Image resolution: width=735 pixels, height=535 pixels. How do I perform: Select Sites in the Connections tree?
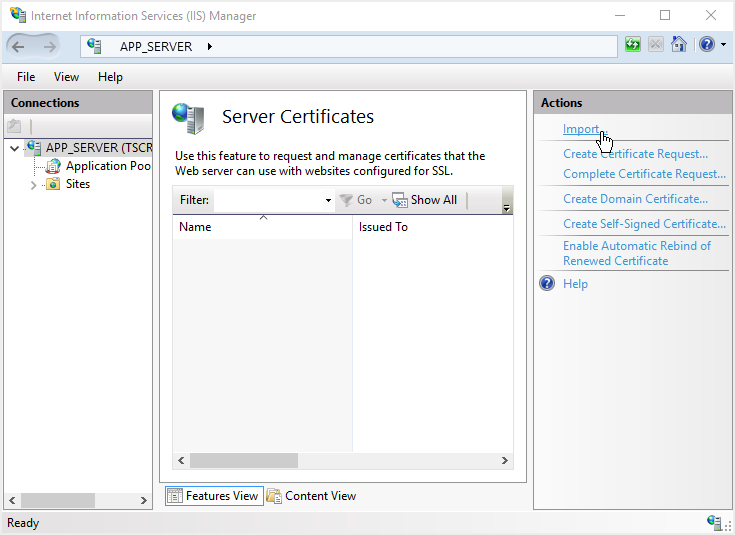coord(78,184)
